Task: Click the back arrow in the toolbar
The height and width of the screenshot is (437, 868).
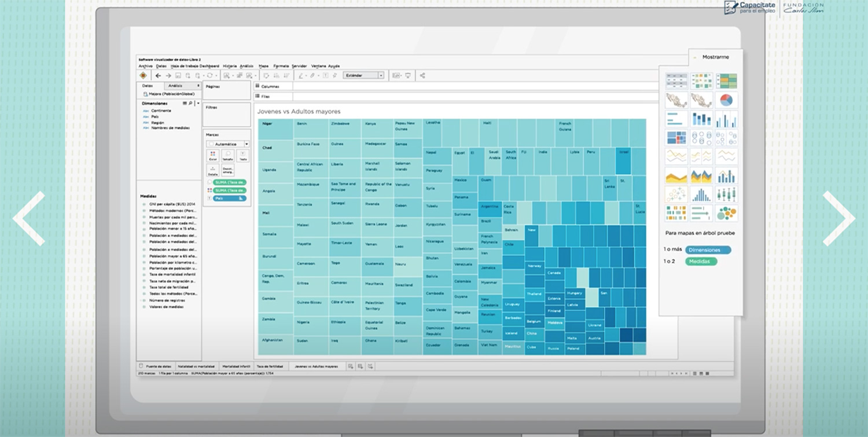Action: pos(158,76)
